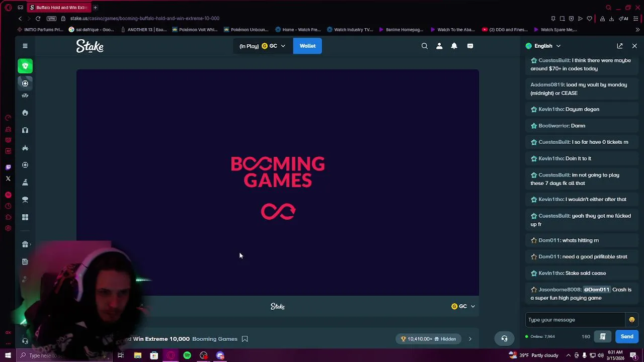Click Jasonborne8008 username in chat

click(x=559, y=290)
